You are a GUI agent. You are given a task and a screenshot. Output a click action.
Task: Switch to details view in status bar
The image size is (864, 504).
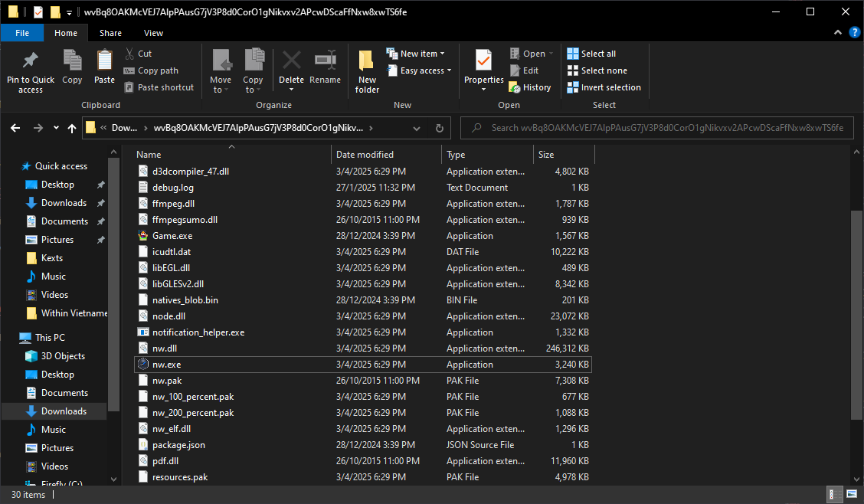point(833,494)
